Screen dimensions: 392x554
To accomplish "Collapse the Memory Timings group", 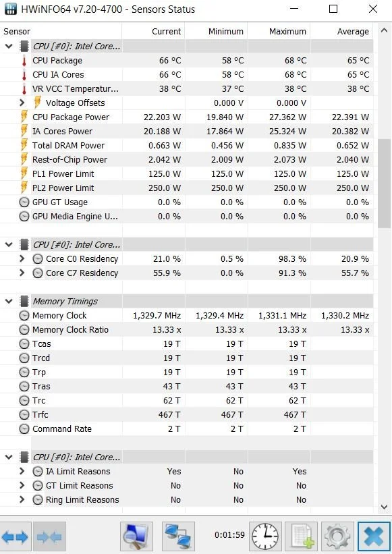I will click(x=9, y=302).
